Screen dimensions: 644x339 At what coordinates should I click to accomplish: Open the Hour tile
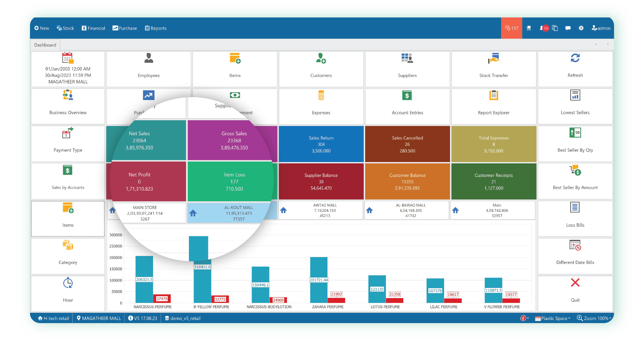click(x=68, y=293)
